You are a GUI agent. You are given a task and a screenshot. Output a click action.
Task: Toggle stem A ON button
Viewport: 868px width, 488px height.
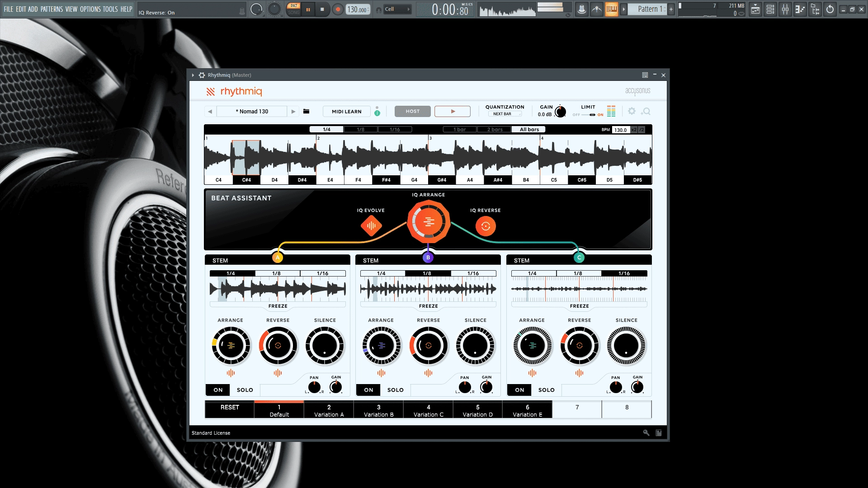click(218, 390)
